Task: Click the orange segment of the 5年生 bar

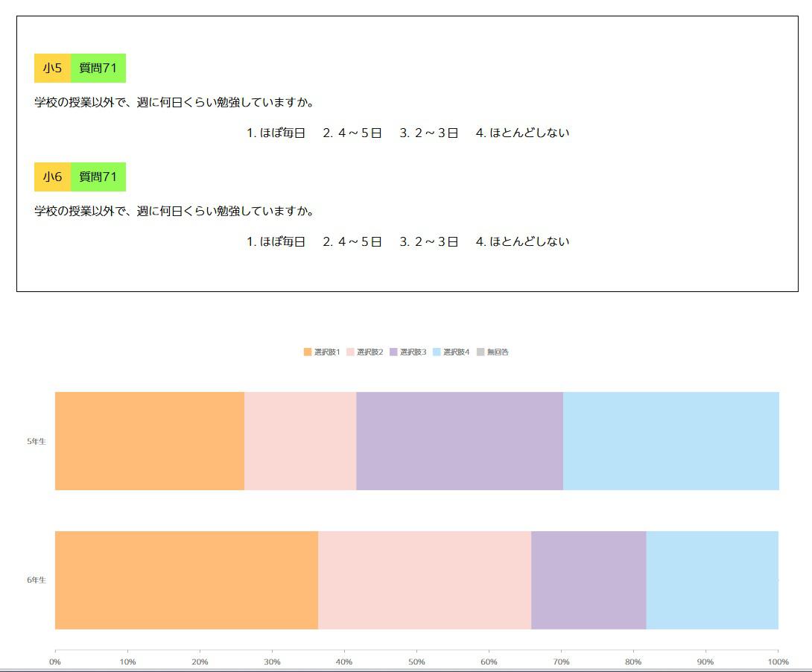Action: coord(149,440)
